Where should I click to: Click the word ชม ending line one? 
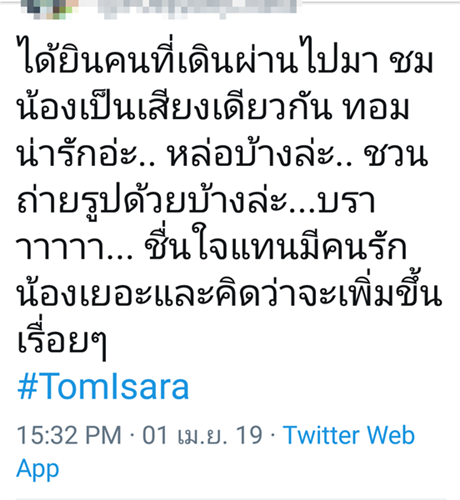point(411,61)
